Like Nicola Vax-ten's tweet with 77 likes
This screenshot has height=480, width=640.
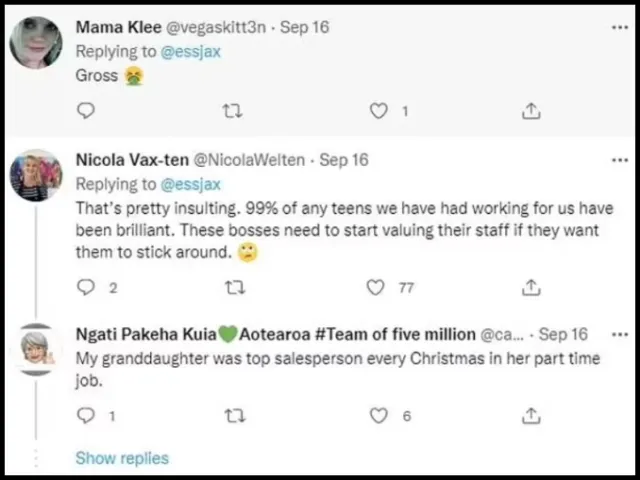click(x=376, y=288)
